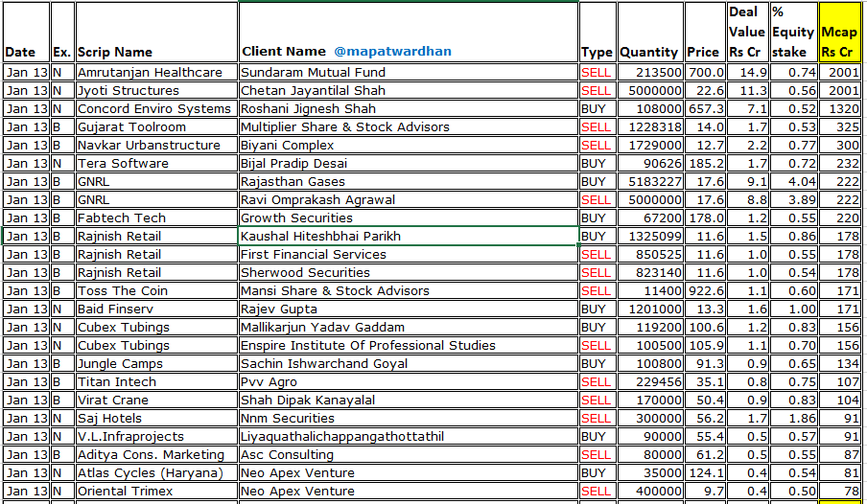Click the Titan Intech cell
867x504 pixels.
156,382
